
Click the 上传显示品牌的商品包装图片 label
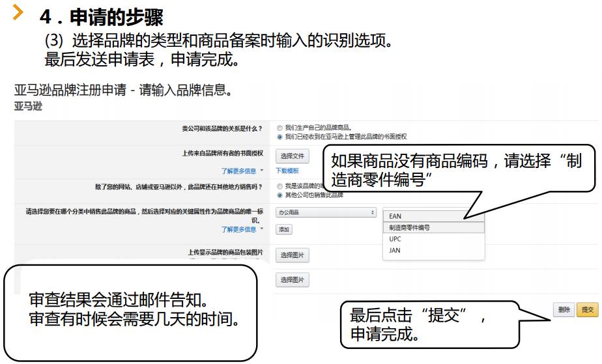click(x=225, y=253)
